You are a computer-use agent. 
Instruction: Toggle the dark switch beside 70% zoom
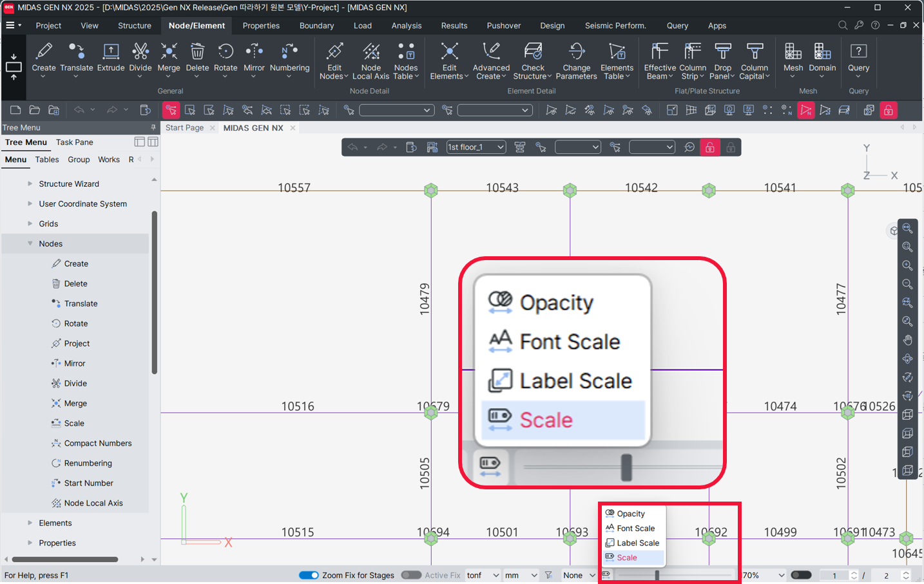(x=801, y=575)
